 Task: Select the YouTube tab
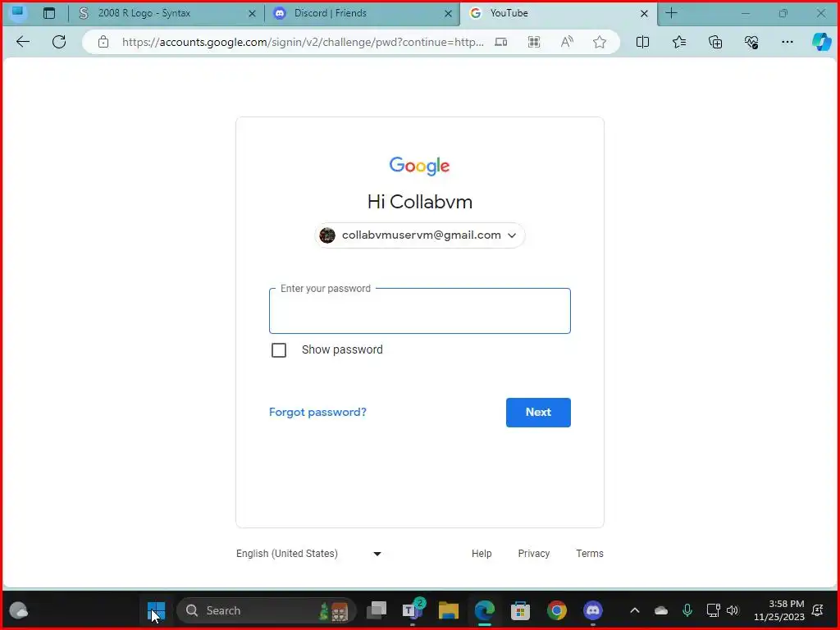coord(558,13)
